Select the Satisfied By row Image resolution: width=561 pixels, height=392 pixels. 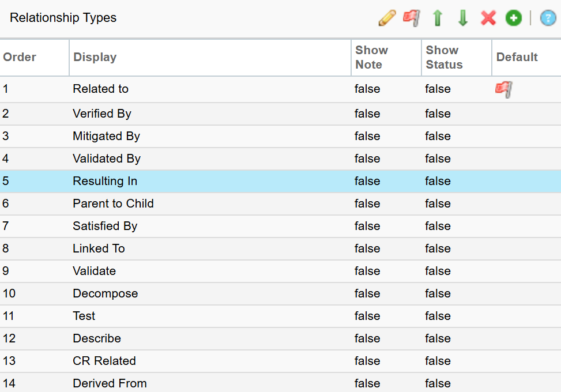click(x=280, y=226)
